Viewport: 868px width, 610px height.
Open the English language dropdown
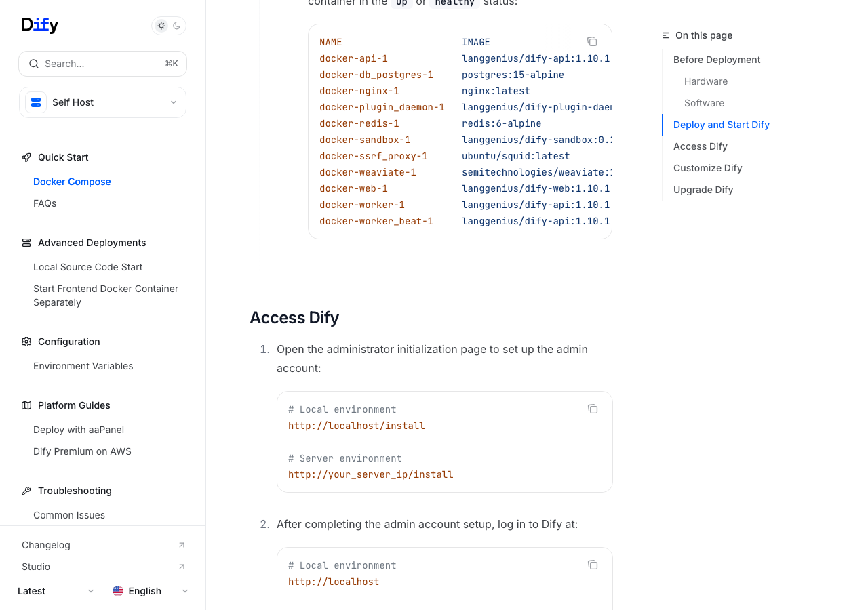click(150, 591)
